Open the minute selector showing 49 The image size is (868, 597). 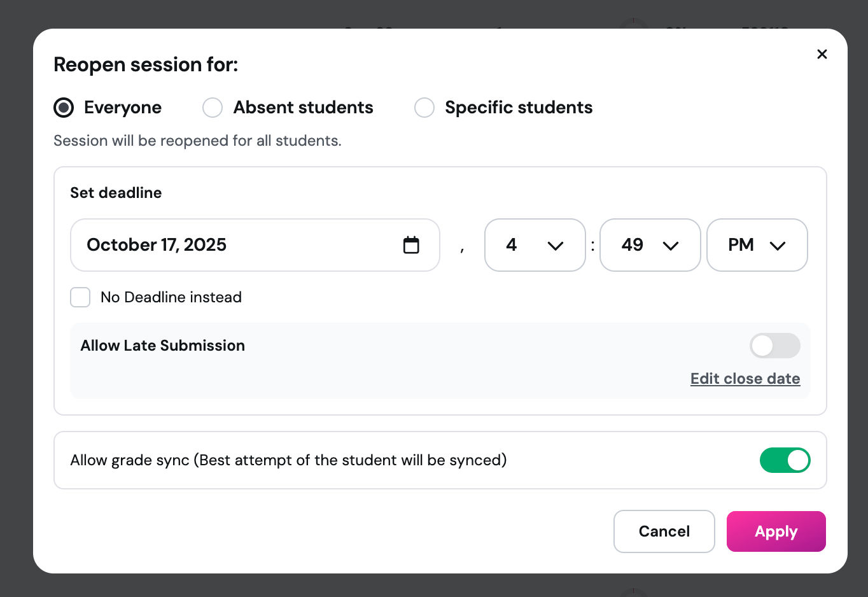(650, 245)
